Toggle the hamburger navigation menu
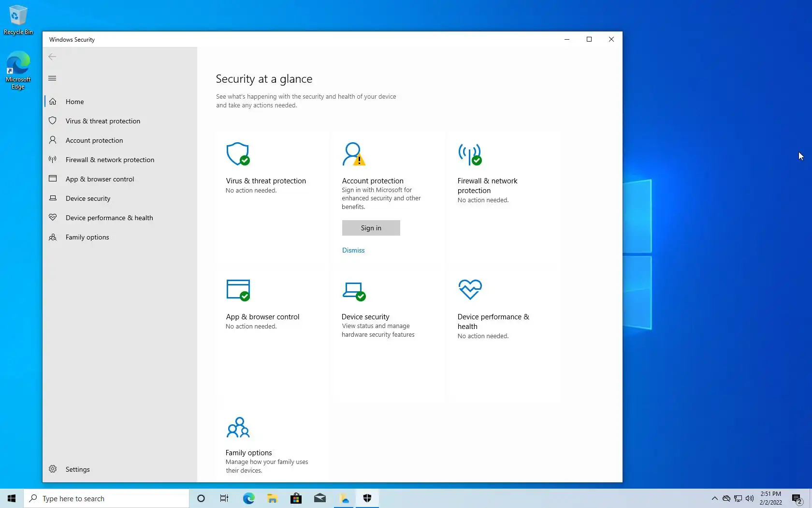The height and width of the screenshot is (508, 812). tap(52, 78)
